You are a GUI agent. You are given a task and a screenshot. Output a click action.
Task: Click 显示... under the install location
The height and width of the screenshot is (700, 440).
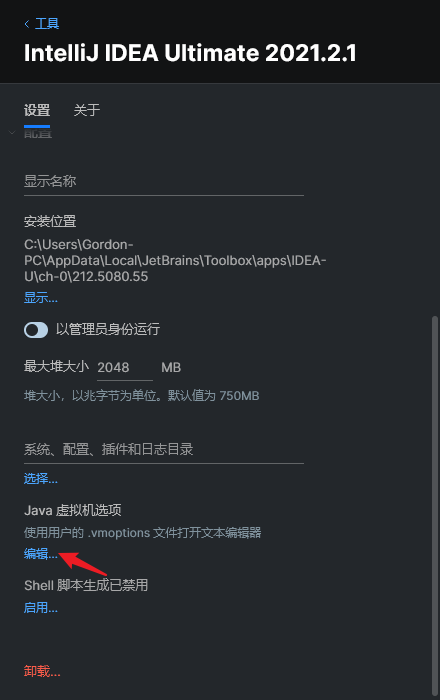pyautogui.click(x=41, y=297)
